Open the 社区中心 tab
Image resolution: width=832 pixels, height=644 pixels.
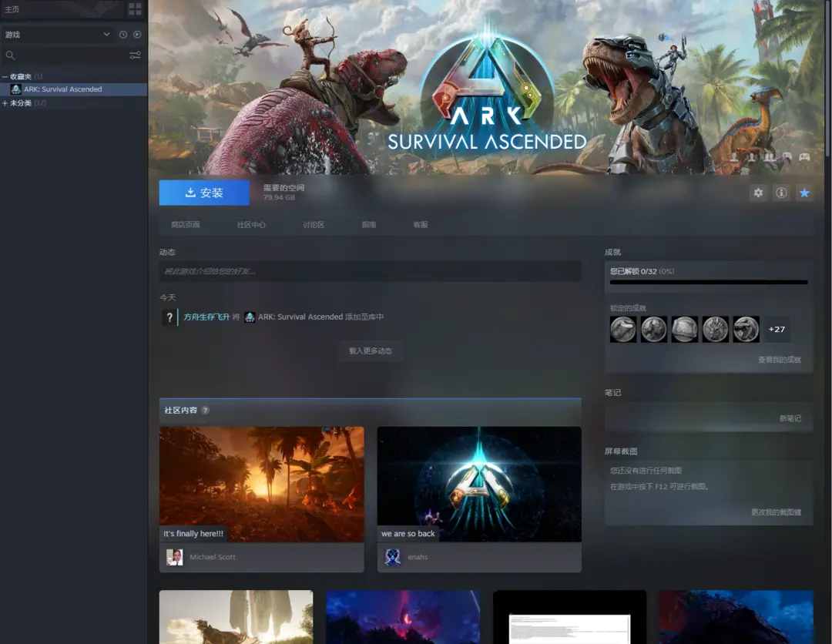(x=251, y=225)
